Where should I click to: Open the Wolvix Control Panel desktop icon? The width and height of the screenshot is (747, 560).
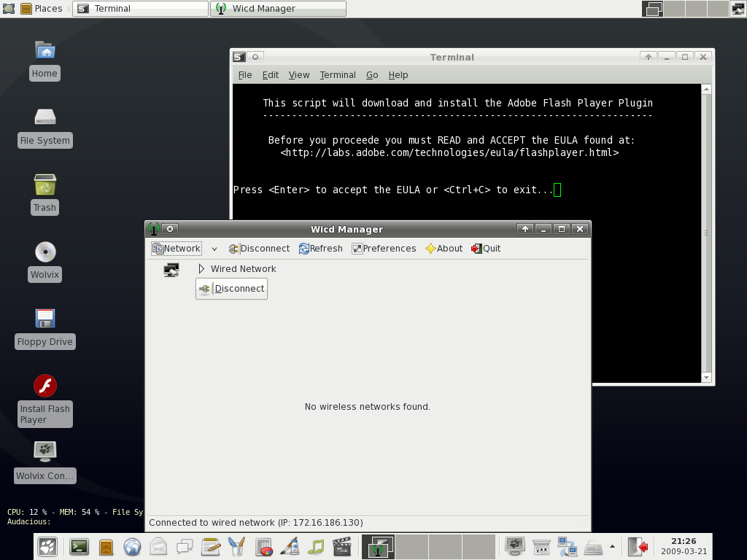tap(44, 462)
